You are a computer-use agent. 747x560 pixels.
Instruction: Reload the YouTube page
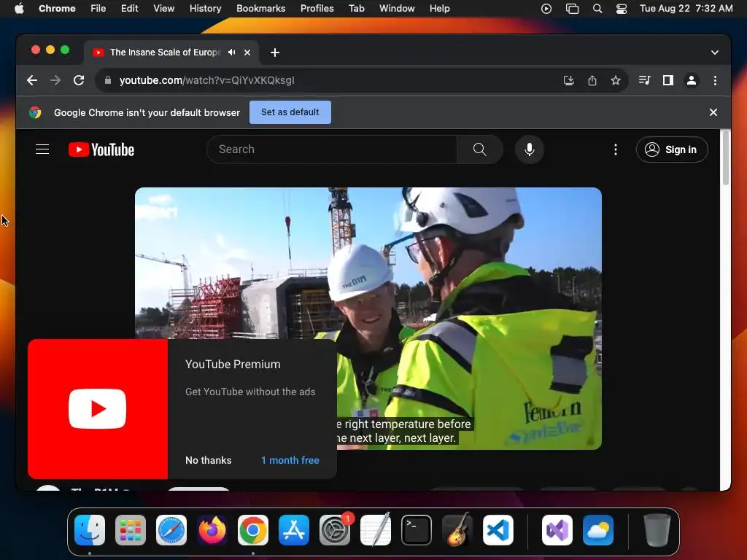(79, 80)
